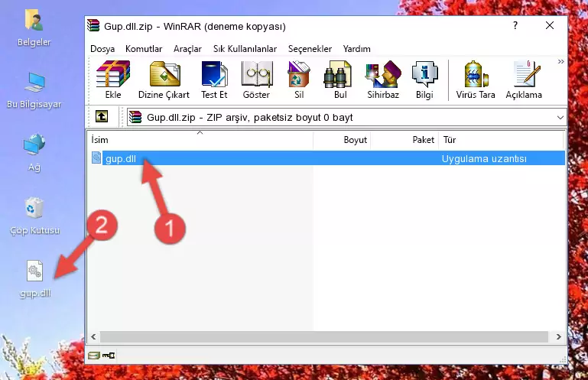Click WinRAR title bar books icon
This screenshot has width=588, height=380.
(93, 25)
